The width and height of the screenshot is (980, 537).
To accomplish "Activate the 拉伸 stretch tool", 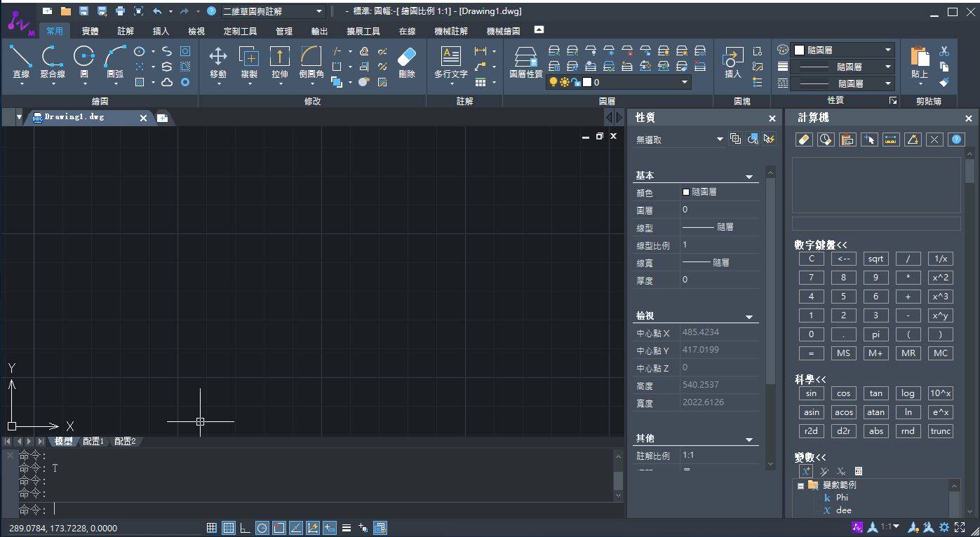I will (x=280, y=62).
